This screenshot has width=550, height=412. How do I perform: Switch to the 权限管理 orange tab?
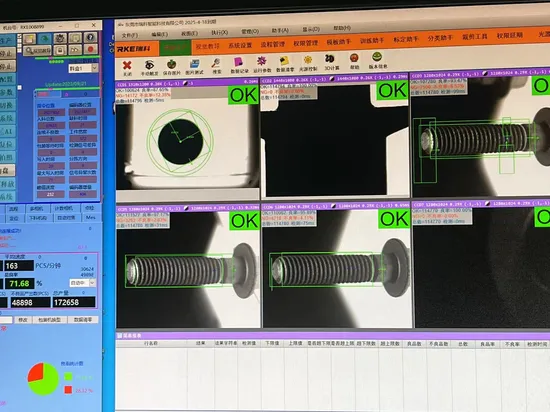[305, 43]
